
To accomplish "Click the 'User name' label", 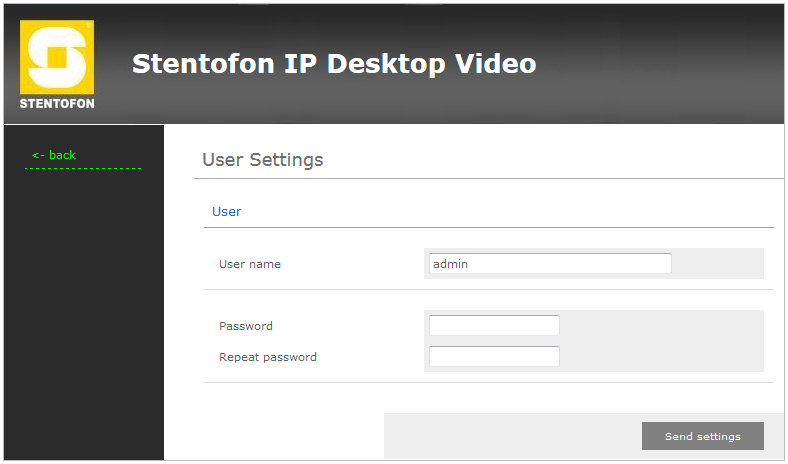I will point(250,264).
